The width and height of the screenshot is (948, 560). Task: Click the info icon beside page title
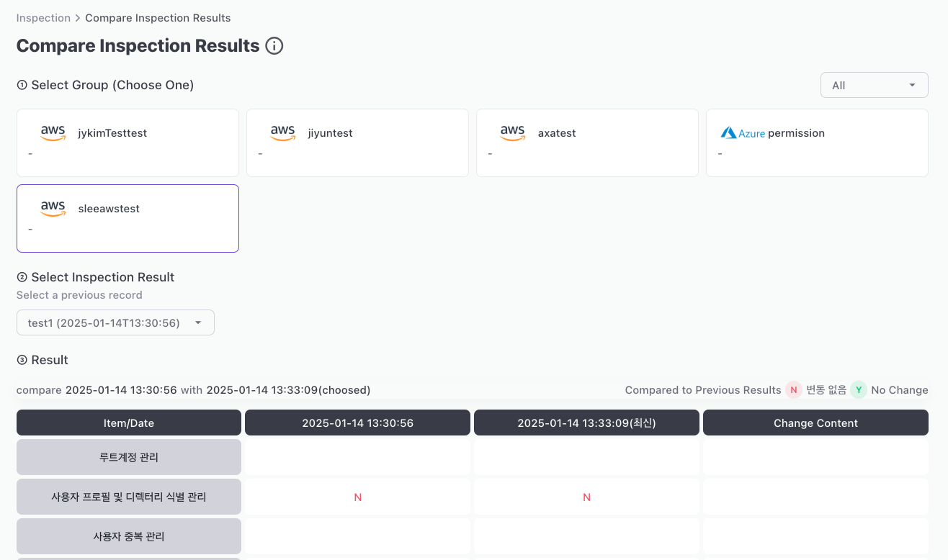coord(274,46)
